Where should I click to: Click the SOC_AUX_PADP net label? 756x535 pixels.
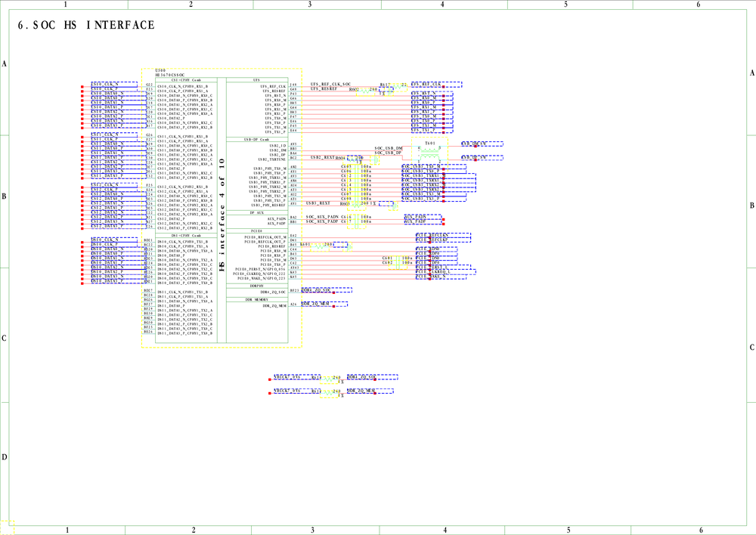(x=322, y=221)
